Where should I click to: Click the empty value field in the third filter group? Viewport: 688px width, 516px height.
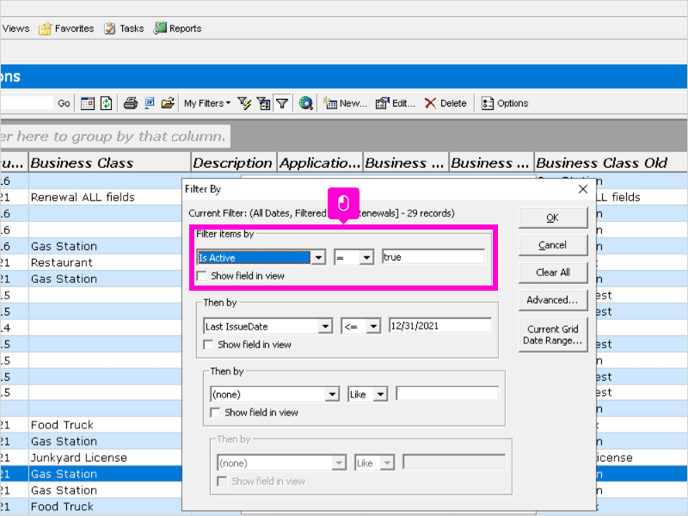tap(447, 394)
